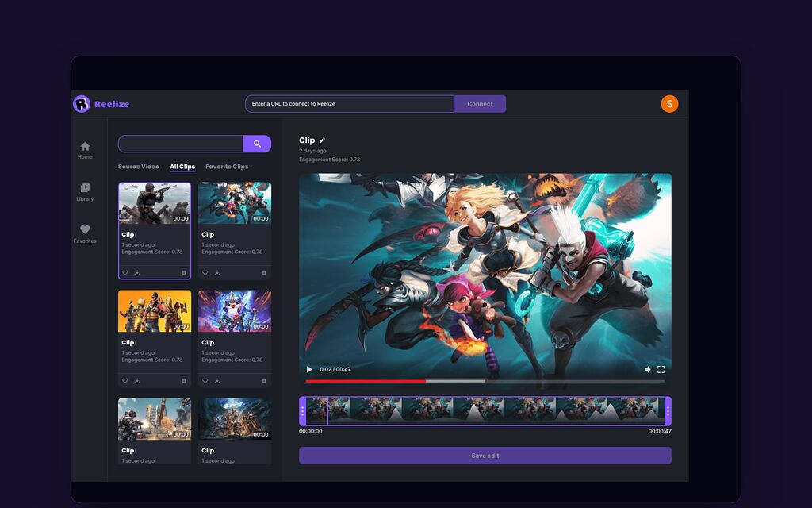Delete the purple-background clip

[x=264, y=380]
